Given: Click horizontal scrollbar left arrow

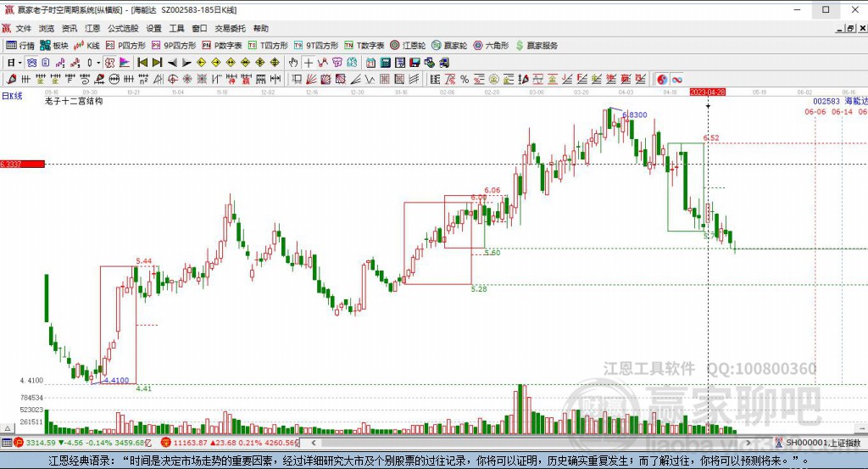Looking at the screenshot, I should click(x=314, y=443).
